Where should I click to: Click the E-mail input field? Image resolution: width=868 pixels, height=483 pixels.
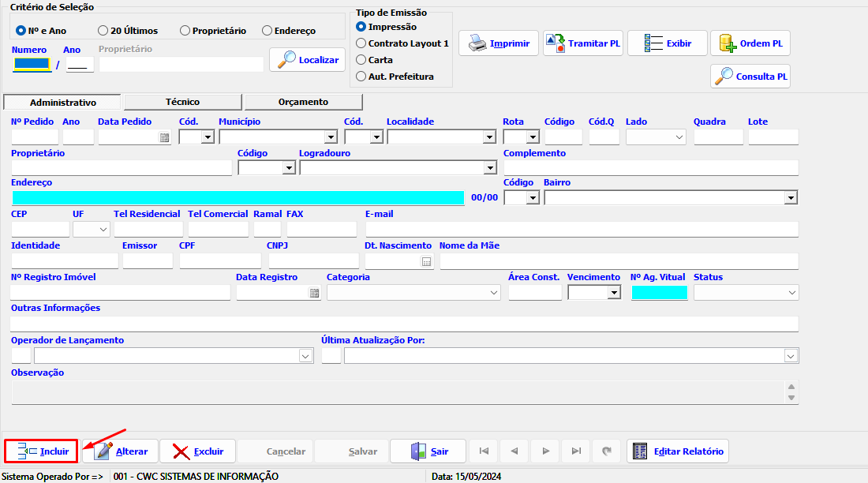[x=582, y=230]
